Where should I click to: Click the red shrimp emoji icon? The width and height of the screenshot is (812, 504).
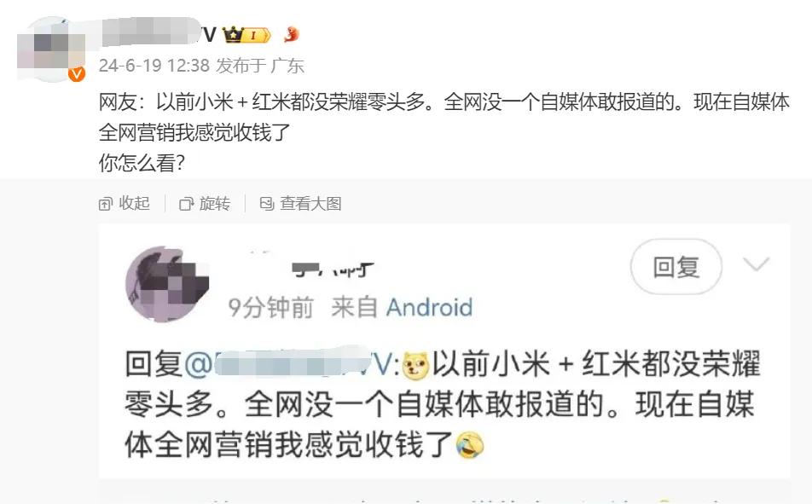292,35
